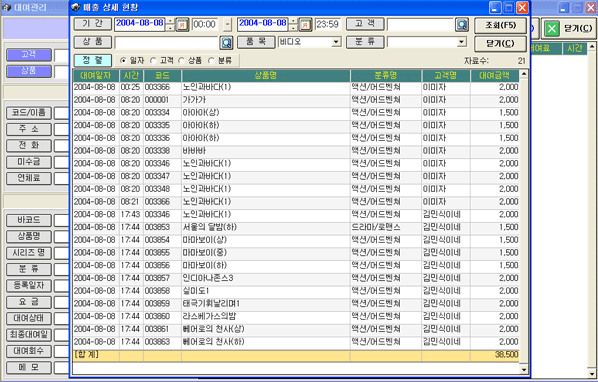Click the product search magnifier icon
Screen dimensions: 598x382
point(226,43)
